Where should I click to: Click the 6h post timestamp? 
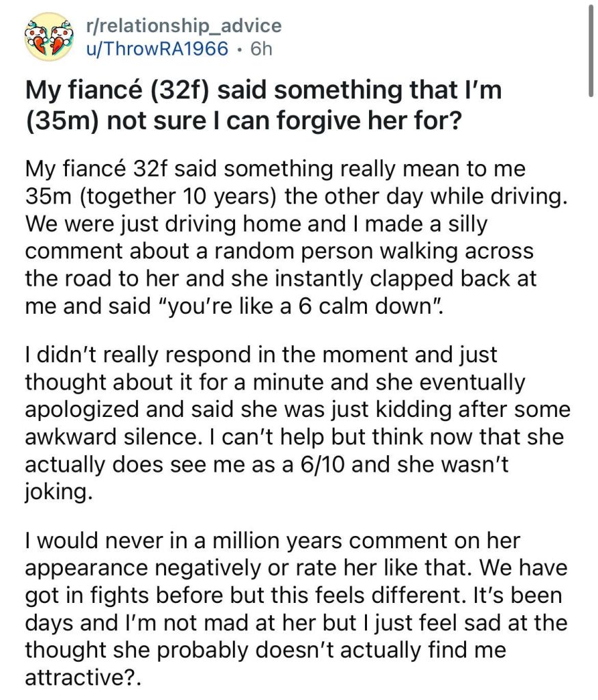pos(261,49)
